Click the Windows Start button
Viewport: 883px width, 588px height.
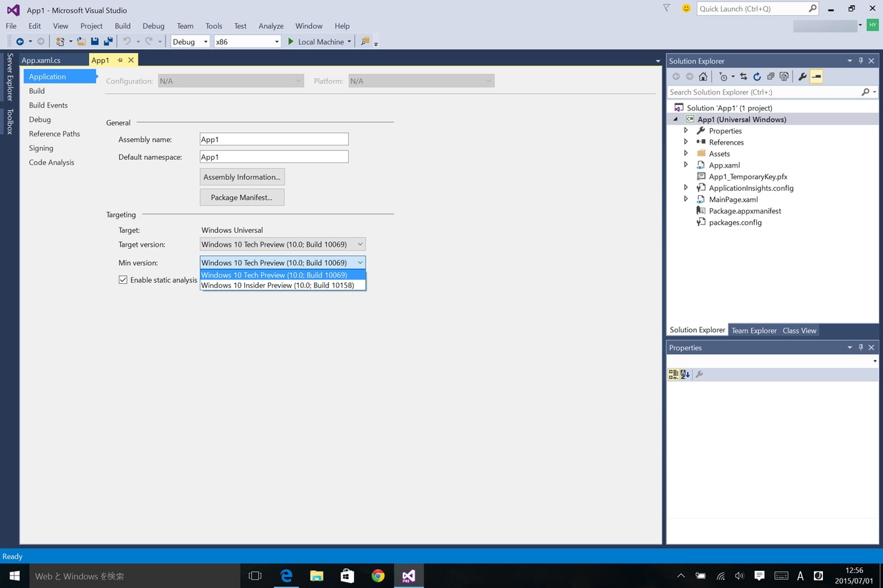pyautogui.click(x=14, y=576)
